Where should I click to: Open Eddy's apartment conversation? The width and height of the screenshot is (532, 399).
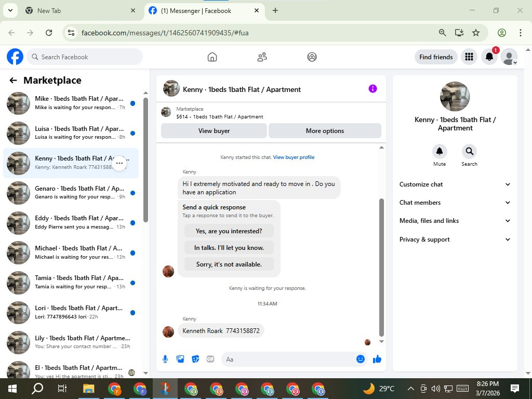point(71,222)
